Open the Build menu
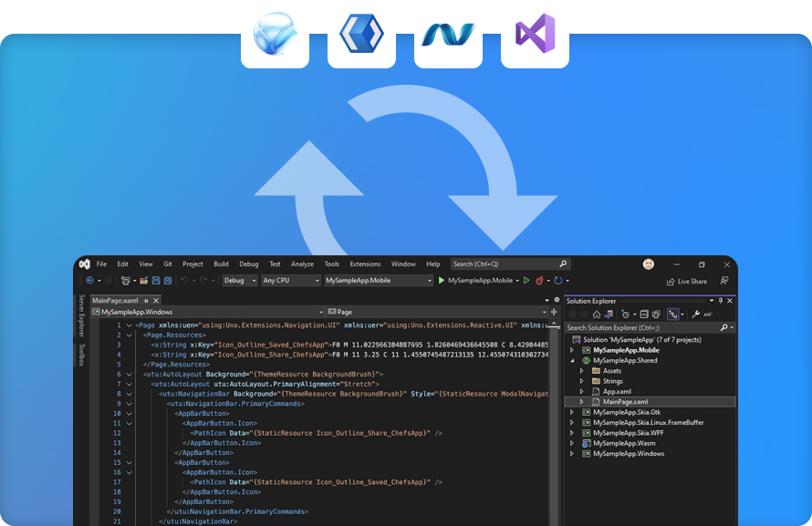Screen dimensions: 812x526 221,263
